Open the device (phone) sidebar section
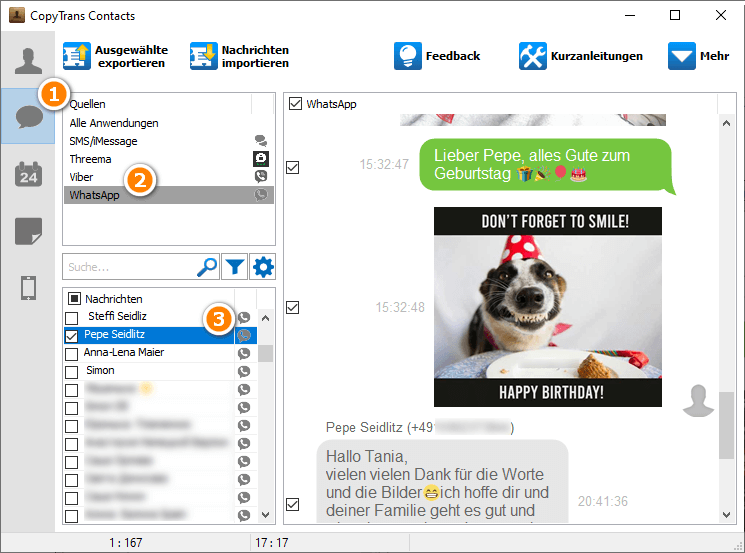Viewport: 745px width, 553px height. (x=29, y=288)
